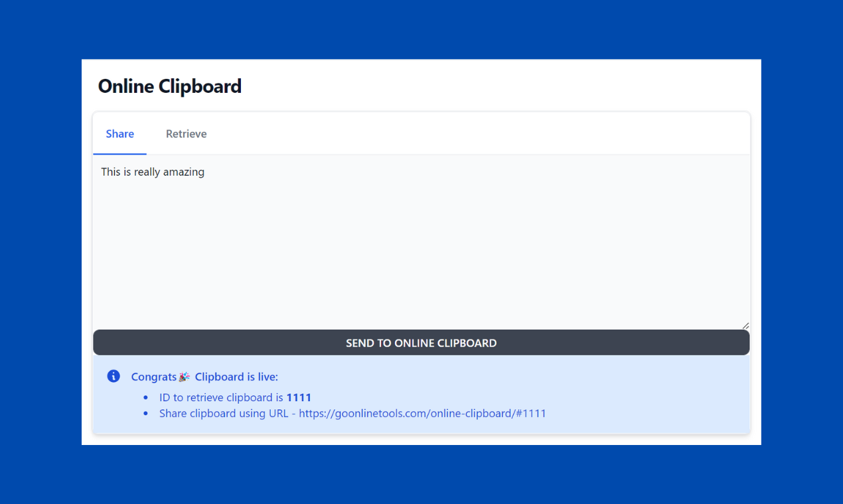Select the Share tab
Viewport: 843px width, 504px height.
(x=119, y=133)
